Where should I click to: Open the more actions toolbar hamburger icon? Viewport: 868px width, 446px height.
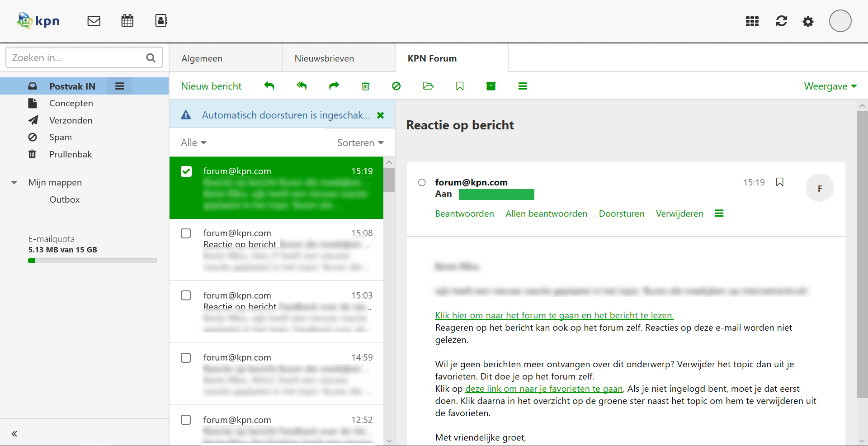point(523,86)
